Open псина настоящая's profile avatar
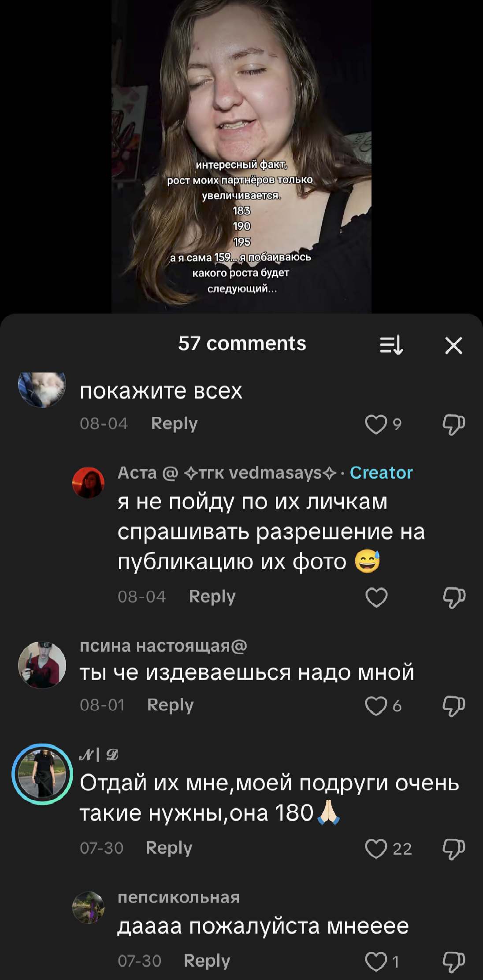Screen dimensions: 483x980 coord(42,665)
